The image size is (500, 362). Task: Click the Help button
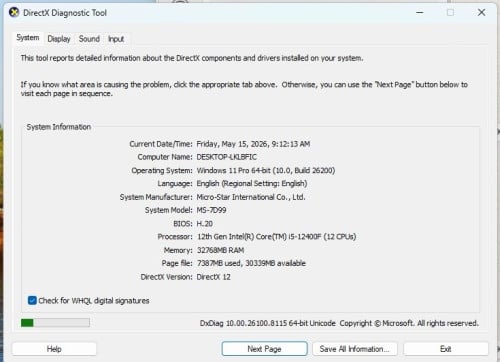point(54,349)
